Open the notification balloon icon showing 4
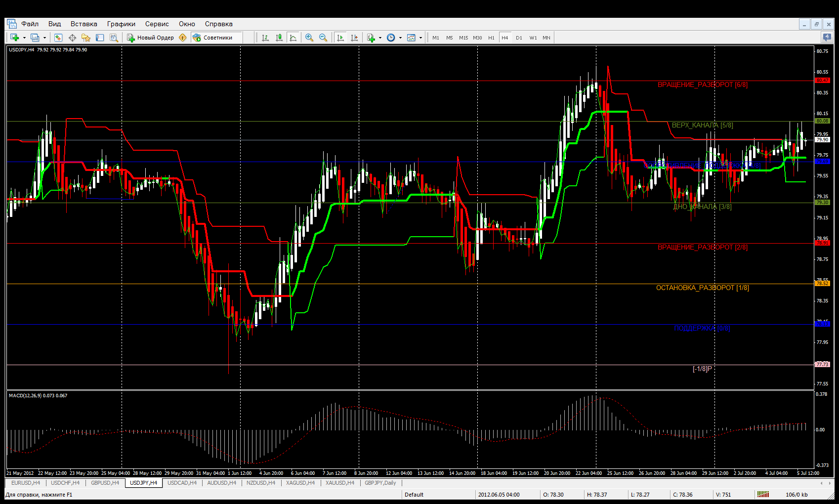 (827, 37)
